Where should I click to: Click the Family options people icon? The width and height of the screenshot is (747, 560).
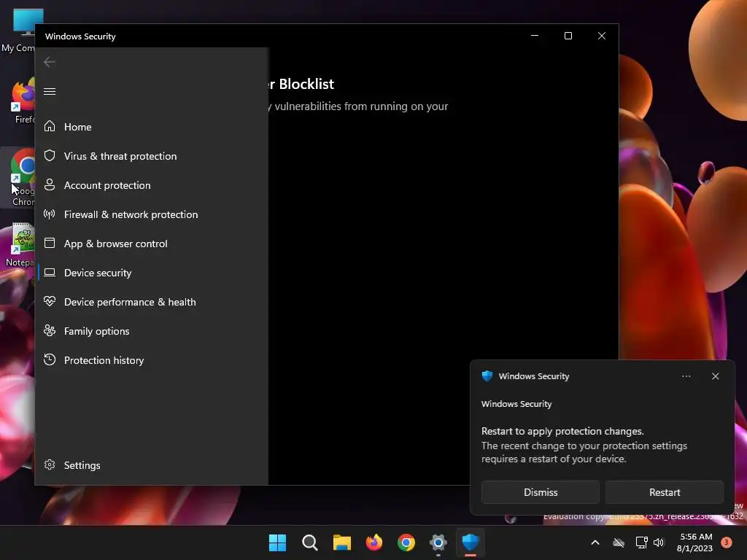tap(50, 330)
